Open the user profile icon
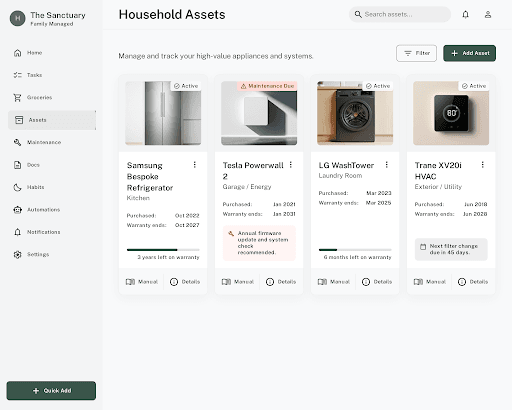Screen dimensions: 512x410 click(x=488, y=14)
